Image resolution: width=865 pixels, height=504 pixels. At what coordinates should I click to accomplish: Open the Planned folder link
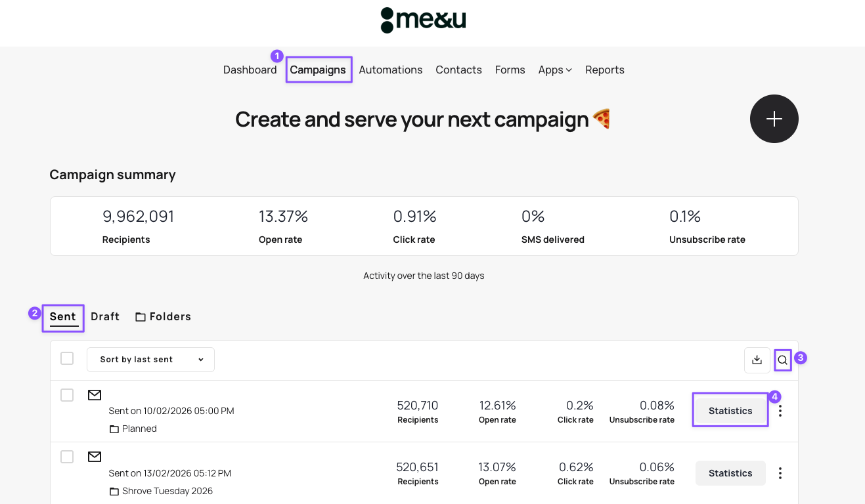[x=139, y=429]
